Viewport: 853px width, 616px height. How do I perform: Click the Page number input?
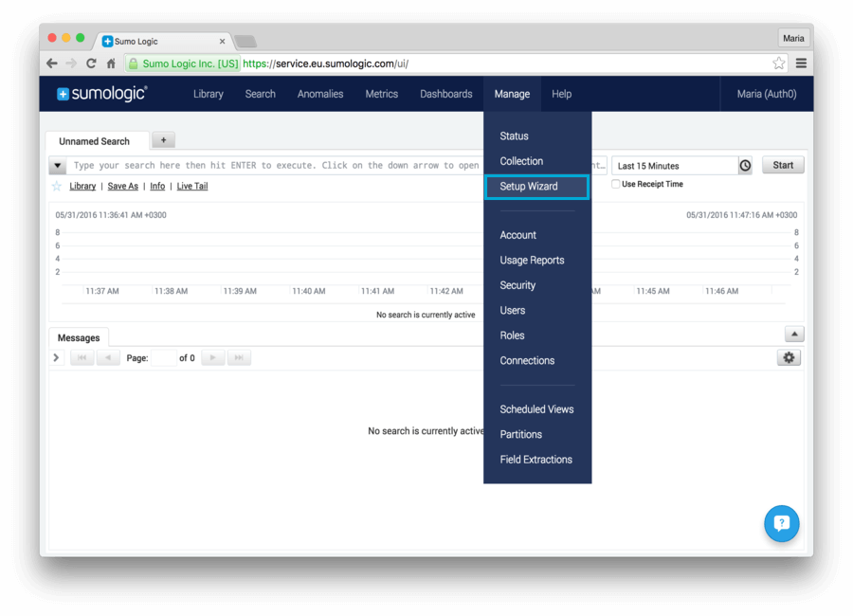click(164, 357)
